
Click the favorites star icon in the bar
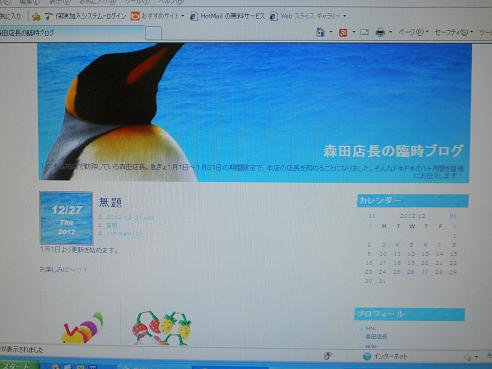point(36,17)
